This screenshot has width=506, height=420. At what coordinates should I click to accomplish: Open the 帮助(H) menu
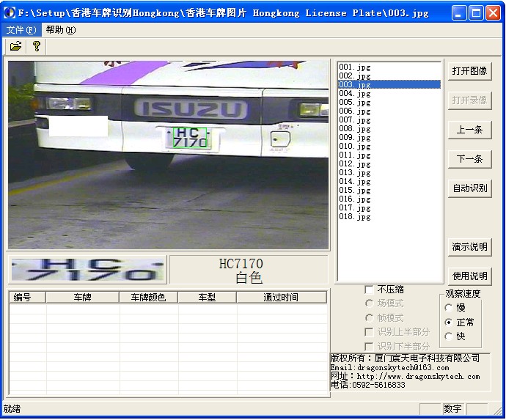pyautogui.click(x=61, y=30)
